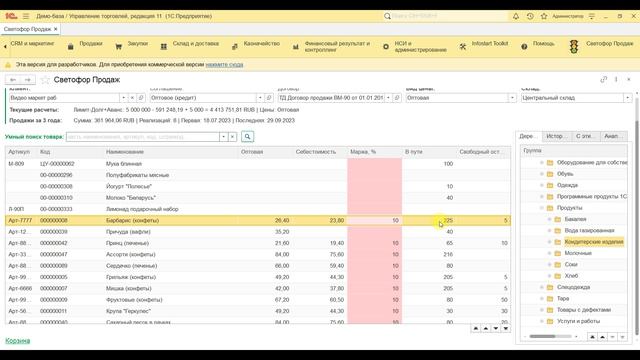
Task: Open the client card button
Action: [x=141, y=98]
